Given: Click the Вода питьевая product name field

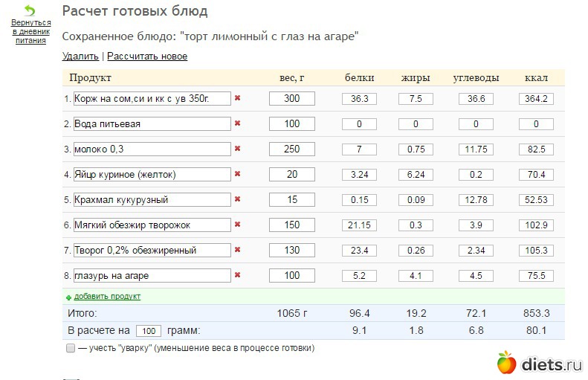Looking at the screenshot, I should pos(152,123).
